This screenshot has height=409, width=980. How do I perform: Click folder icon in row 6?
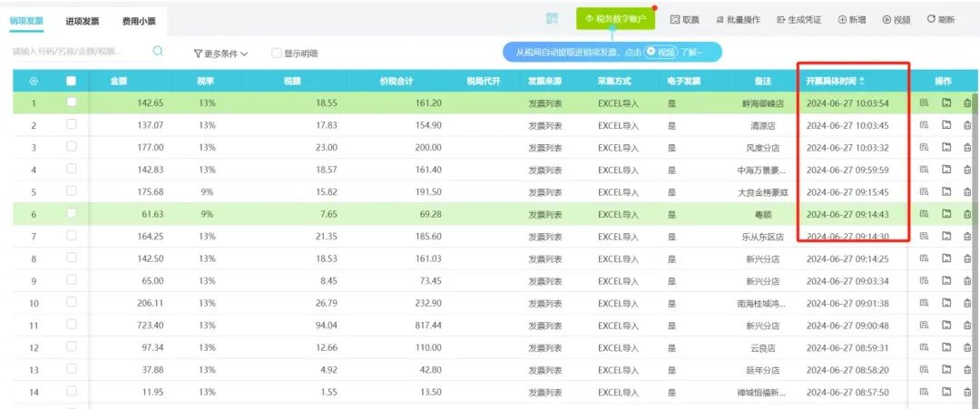click(946, 214)
